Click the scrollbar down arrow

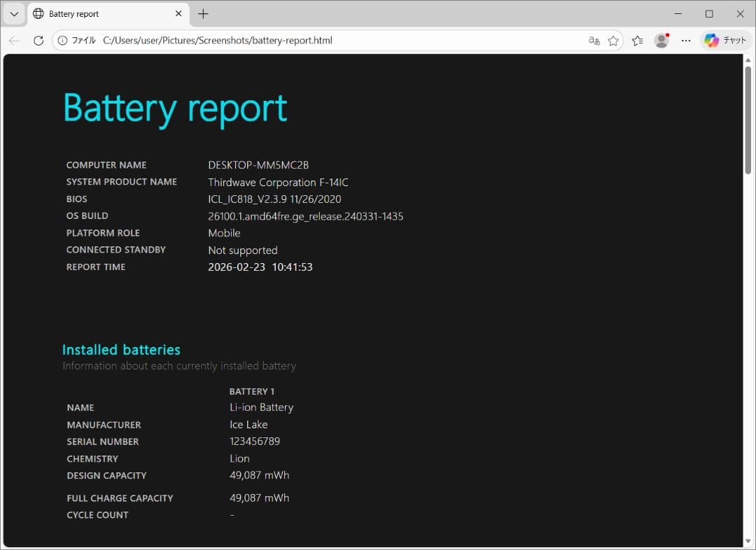748,542
